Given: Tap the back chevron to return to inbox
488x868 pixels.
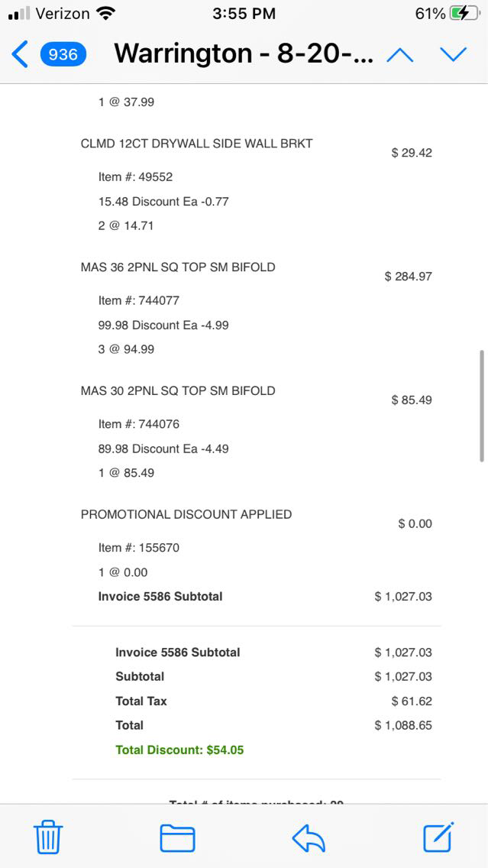Looking at the screenshot, I should (20, 54).
